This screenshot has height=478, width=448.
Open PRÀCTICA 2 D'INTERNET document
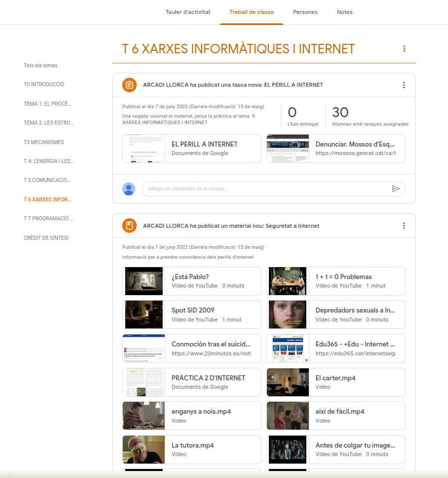(x=192, y=382)
